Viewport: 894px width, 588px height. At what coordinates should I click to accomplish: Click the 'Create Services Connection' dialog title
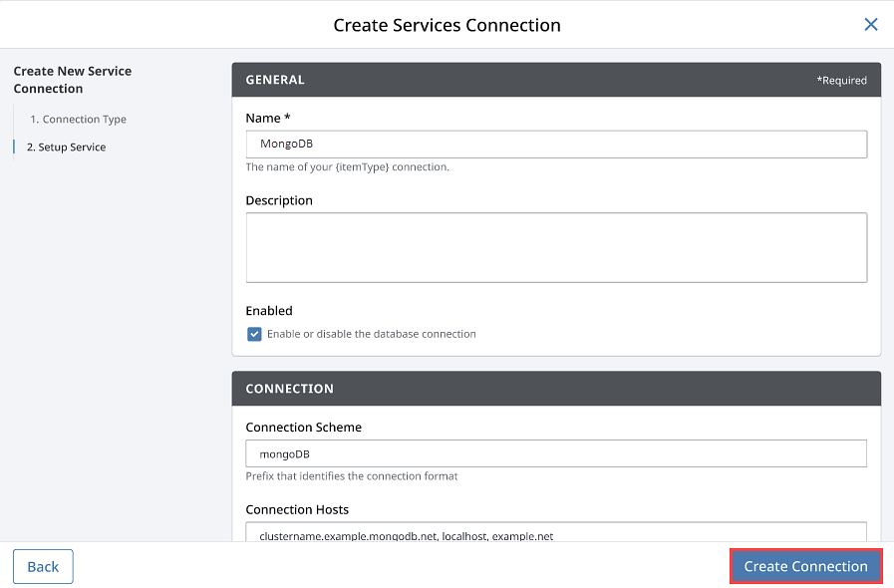tap(447, 25)
